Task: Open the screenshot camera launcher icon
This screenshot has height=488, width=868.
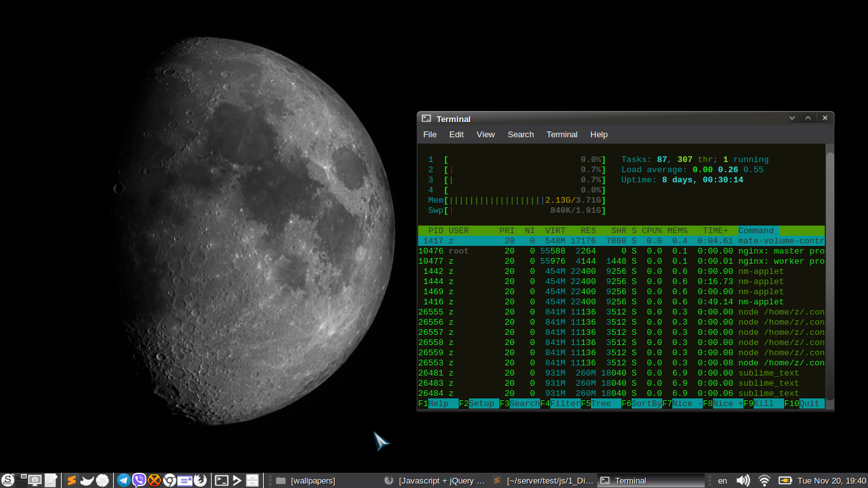Action: tap(35, 480)
